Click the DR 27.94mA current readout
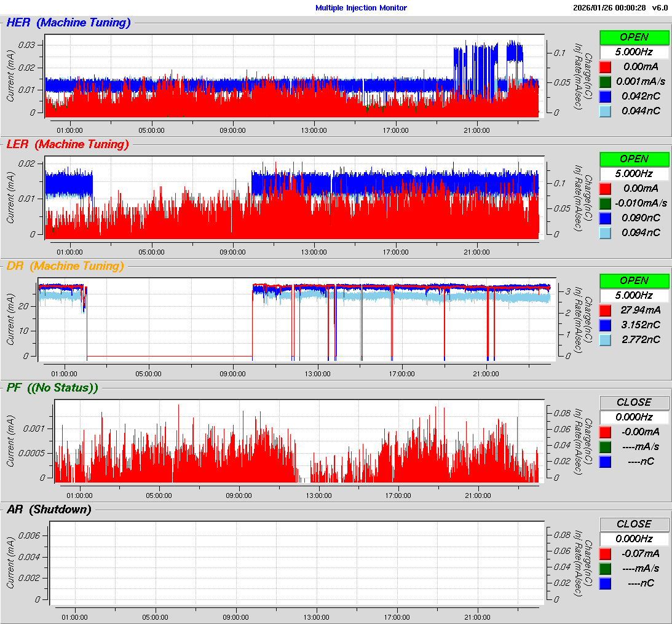672x624 pixels. [x=641, y=310]
